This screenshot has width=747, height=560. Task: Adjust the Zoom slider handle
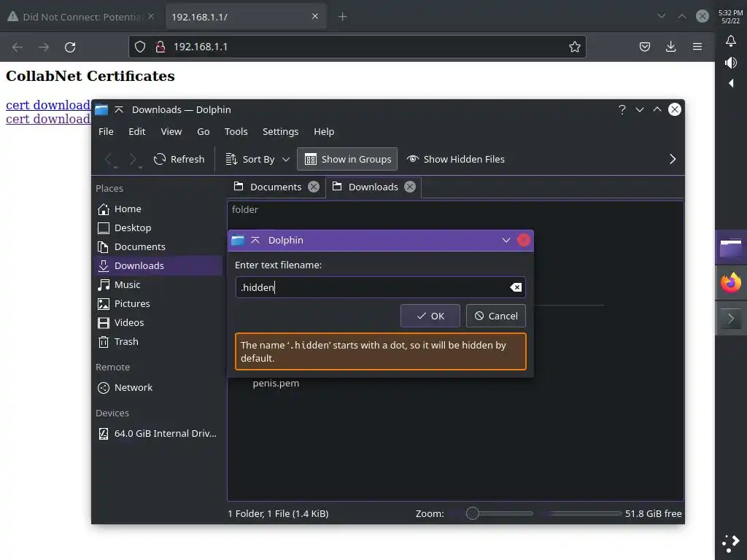click(473, 513)
